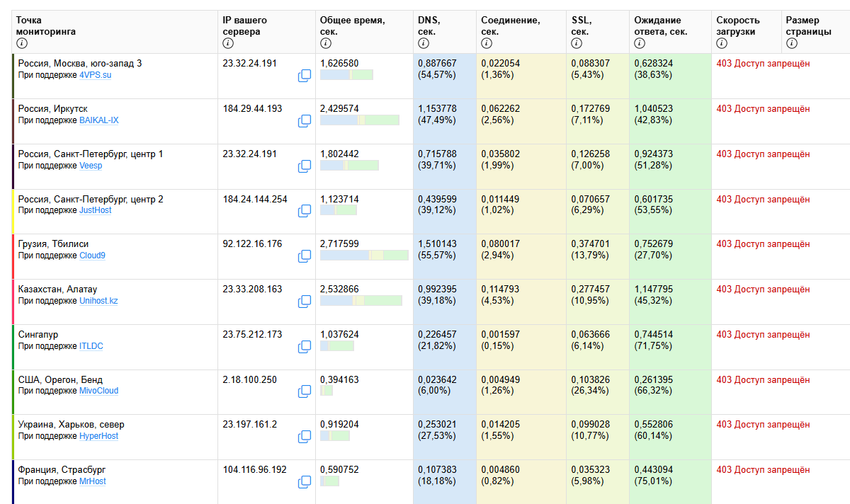Copy IP address for Иркутск row
Viewport: 850px width, 504px height.
(x=305, y=120)
